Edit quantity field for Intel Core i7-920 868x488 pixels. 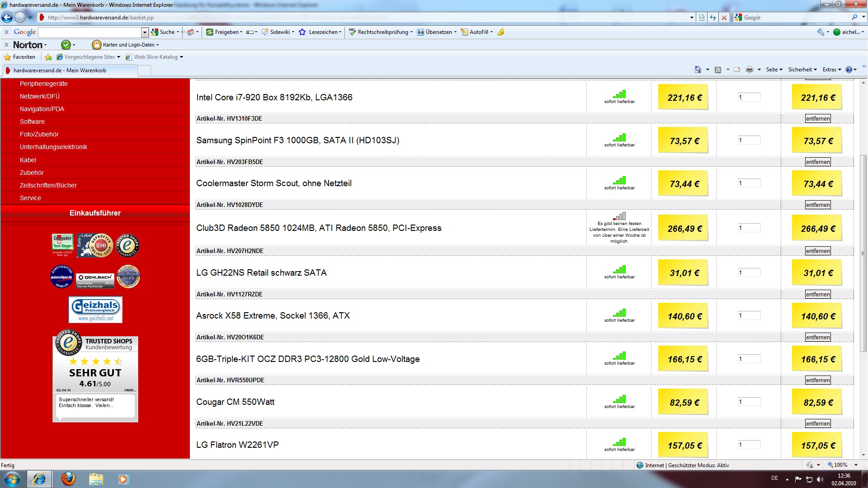(749, 97)
